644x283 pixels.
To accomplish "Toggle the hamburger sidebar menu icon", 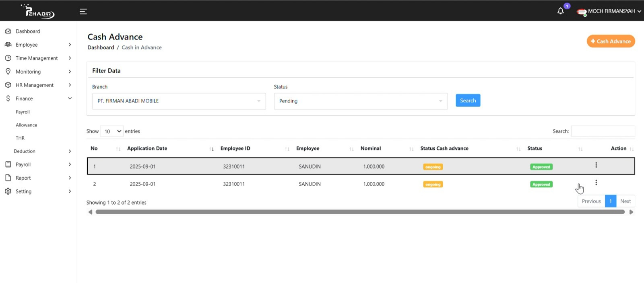I will [x=83, y=11].
